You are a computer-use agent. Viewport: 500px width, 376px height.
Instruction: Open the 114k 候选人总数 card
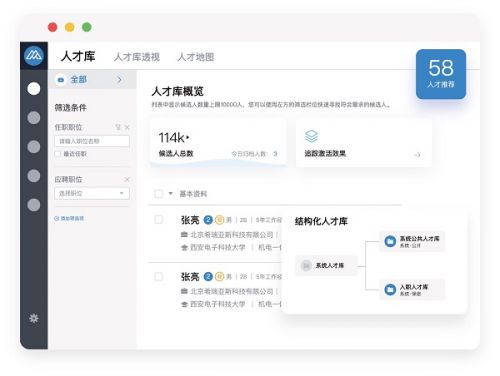218,142
